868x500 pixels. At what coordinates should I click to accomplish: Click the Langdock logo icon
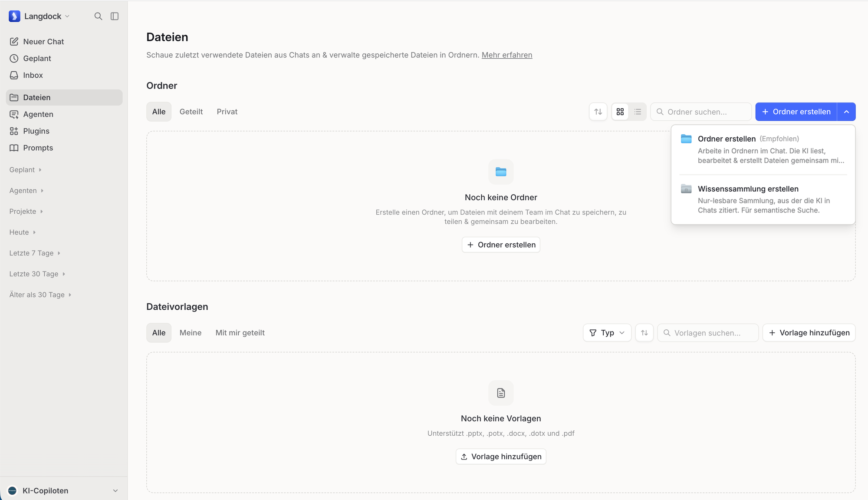[14, 16]
